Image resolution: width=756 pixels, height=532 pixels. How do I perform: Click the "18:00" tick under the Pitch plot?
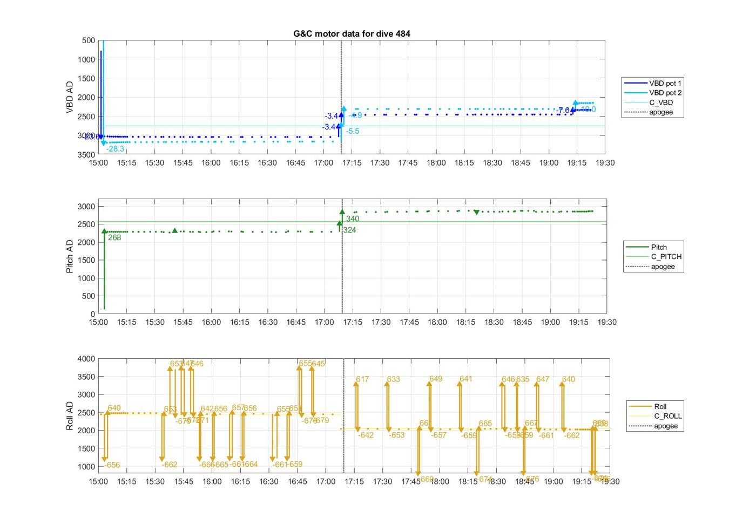click(x=437, y=322)
